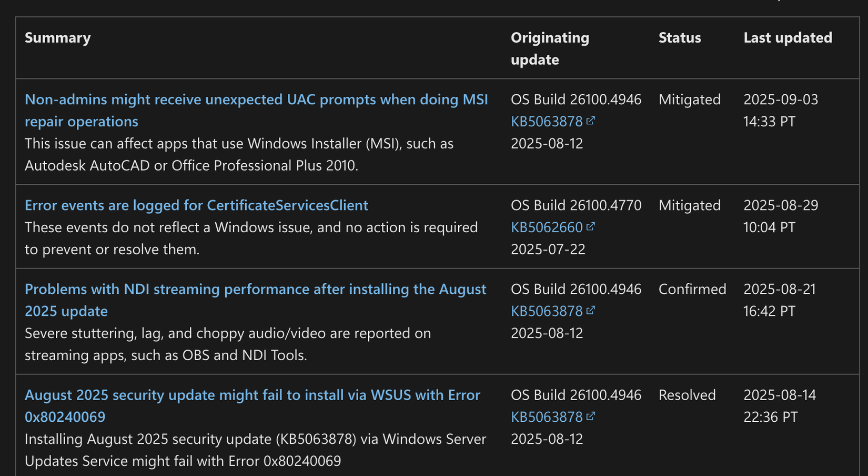Screen dimensions: 868x476
Task: Click the Status column header
Action: tap(680, 37)
